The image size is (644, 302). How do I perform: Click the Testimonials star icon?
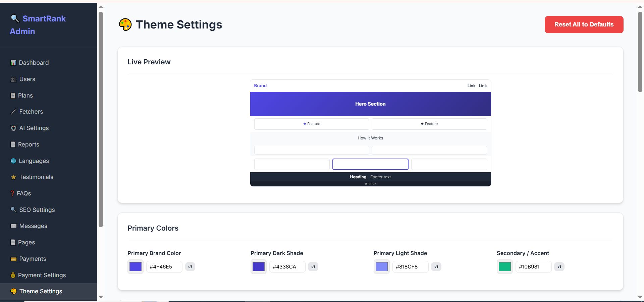(x=13, y=177)
